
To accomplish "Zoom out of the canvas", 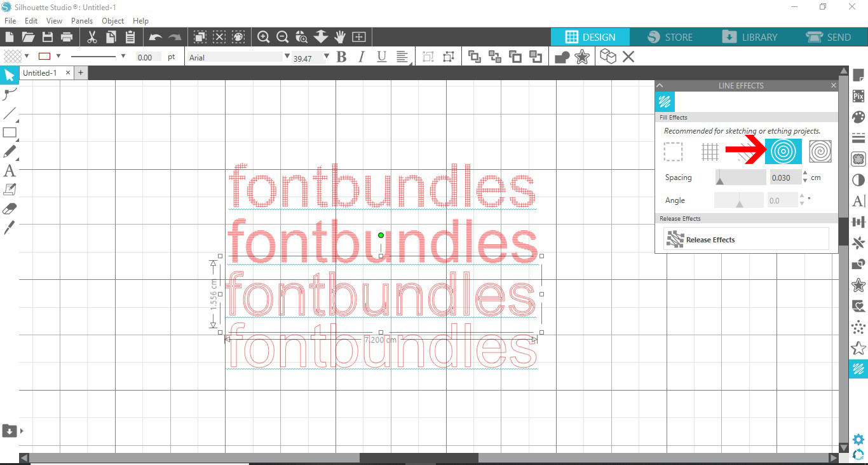I will pyautogui.click(x=283, y=37).
